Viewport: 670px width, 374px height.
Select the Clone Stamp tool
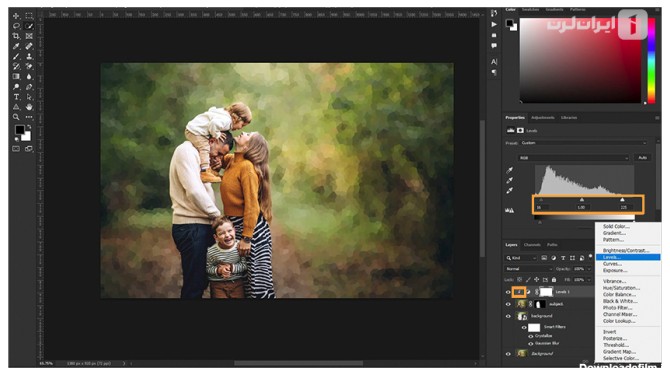click(x=29, y=56)
